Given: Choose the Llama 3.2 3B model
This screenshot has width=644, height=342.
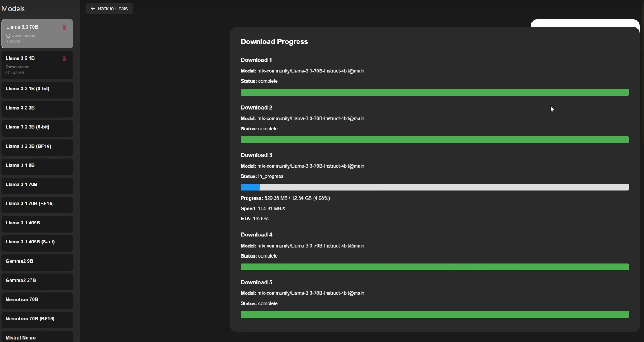Looking at the screenshot, I should pos(37,109).
